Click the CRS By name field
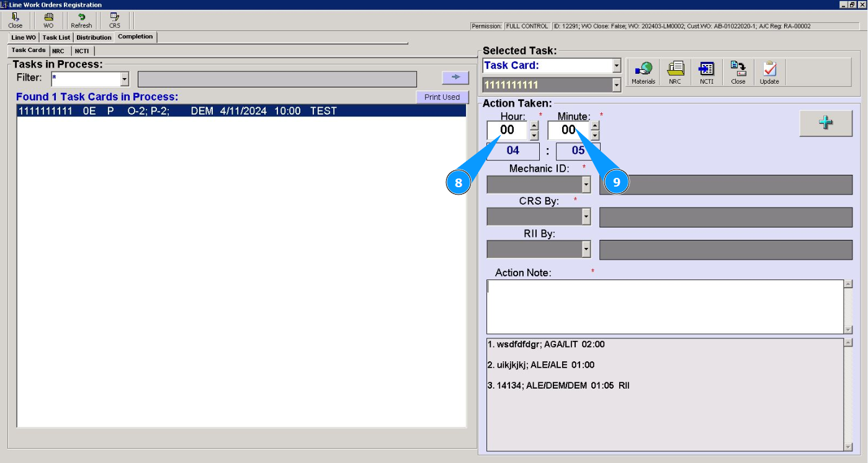 pyautogui.click(x=726, y=217)
